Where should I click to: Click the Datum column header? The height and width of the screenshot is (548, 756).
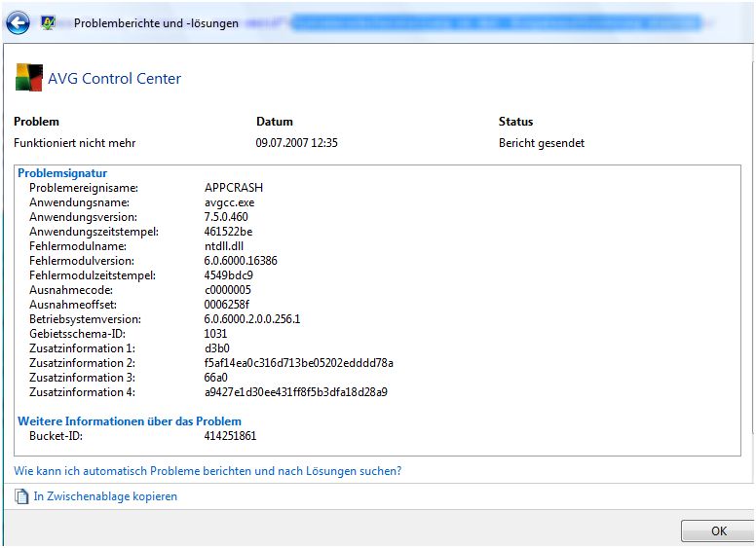coord(275,122)
